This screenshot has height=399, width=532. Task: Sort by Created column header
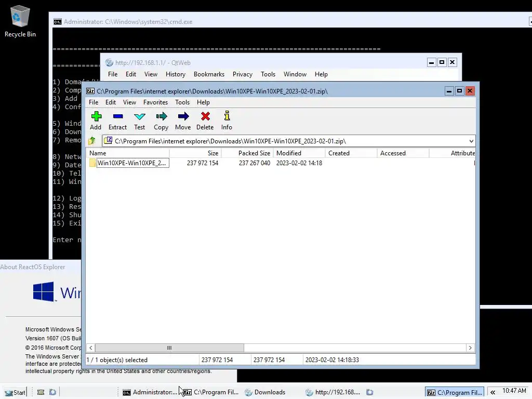tap(351, 153)
